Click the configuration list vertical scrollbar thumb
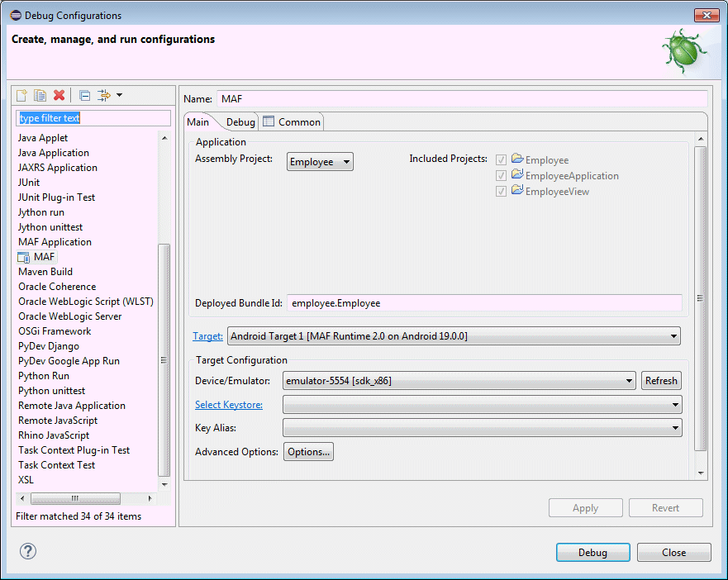728x580 pixels. tap(164, 360)
